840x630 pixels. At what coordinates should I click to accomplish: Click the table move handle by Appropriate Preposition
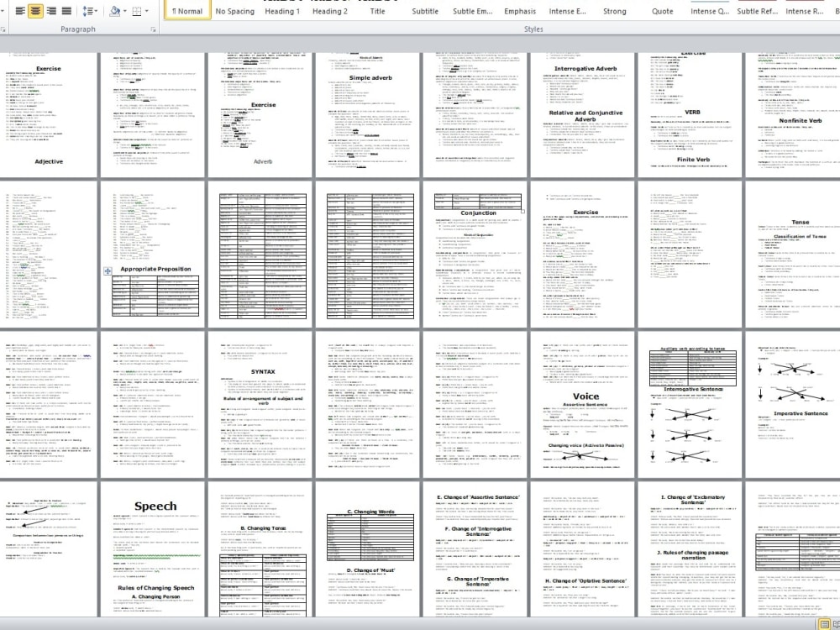(x=108, y=271)
